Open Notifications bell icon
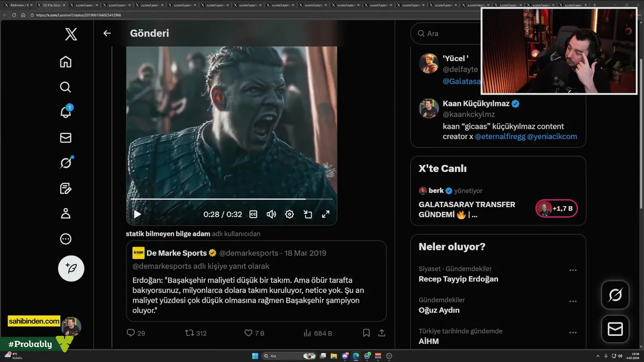Image resolution: width=644 pixels, height=362 pixels. coord(65,112)
